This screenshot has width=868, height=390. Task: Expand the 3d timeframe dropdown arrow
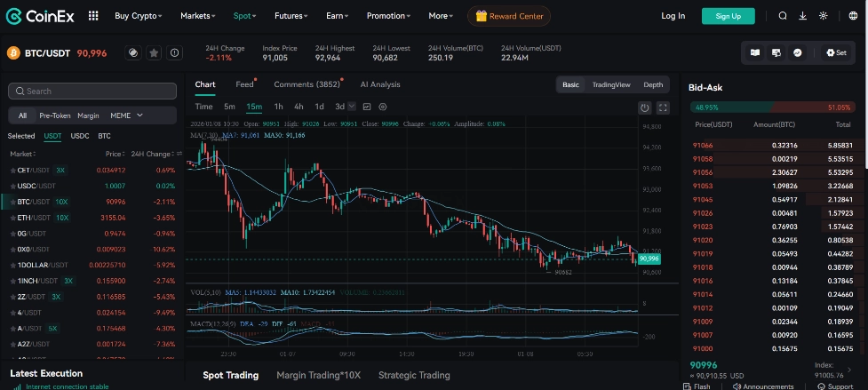point(353,107)
